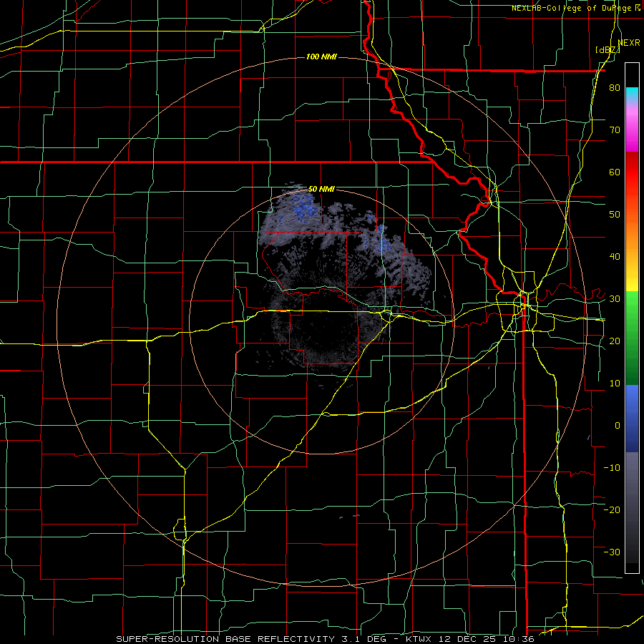Click the 0 value on the color scale

[x=618, y=426]
